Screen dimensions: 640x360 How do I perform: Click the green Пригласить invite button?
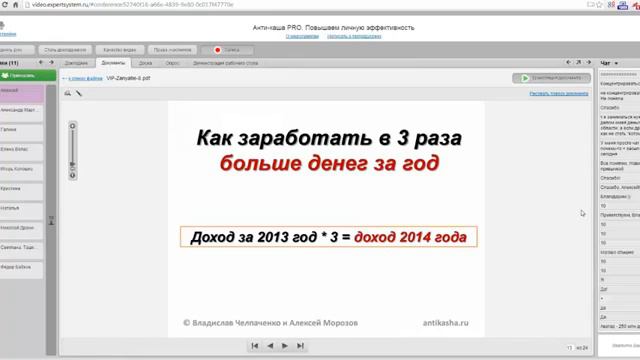(x=28, y=76)
